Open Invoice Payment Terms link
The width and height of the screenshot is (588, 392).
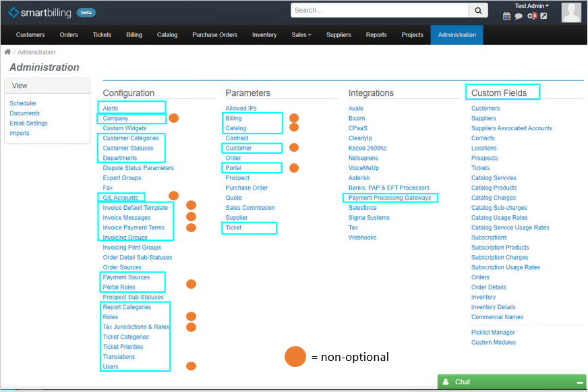(x=134, y=227)
